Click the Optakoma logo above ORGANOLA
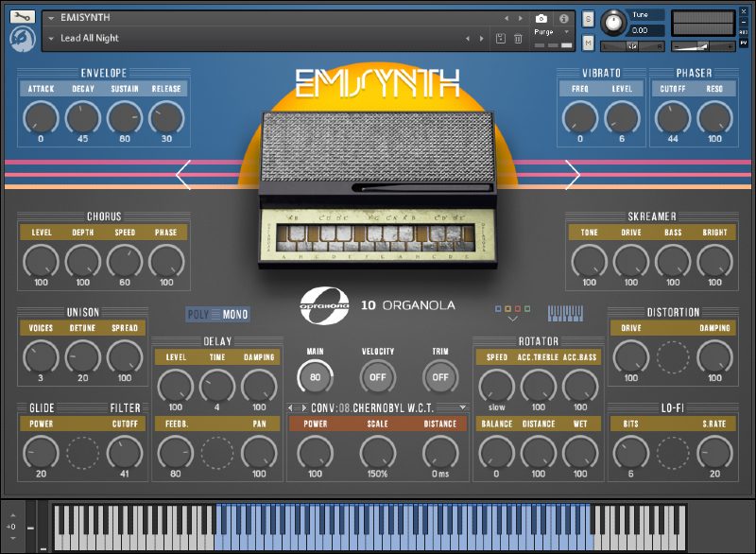This screenshot has width=756, height=554. [x=327, y=304]
